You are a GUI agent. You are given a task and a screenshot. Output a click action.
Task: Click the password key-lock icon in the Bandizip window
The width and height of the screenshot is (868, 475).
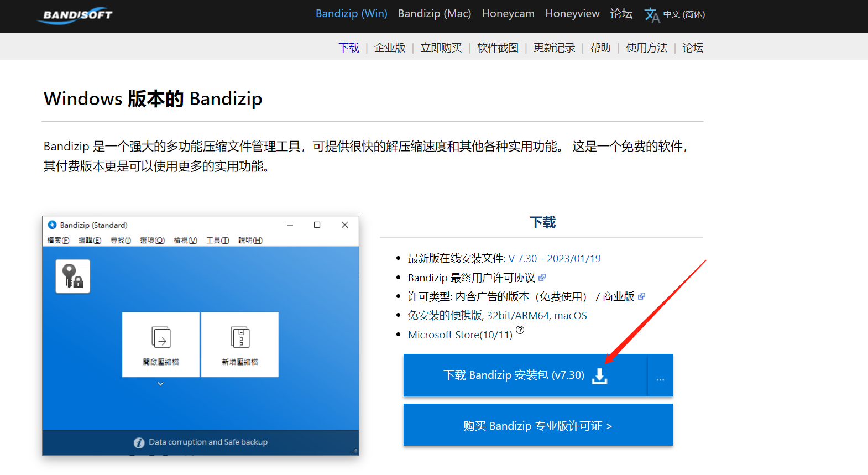[72, 276]
